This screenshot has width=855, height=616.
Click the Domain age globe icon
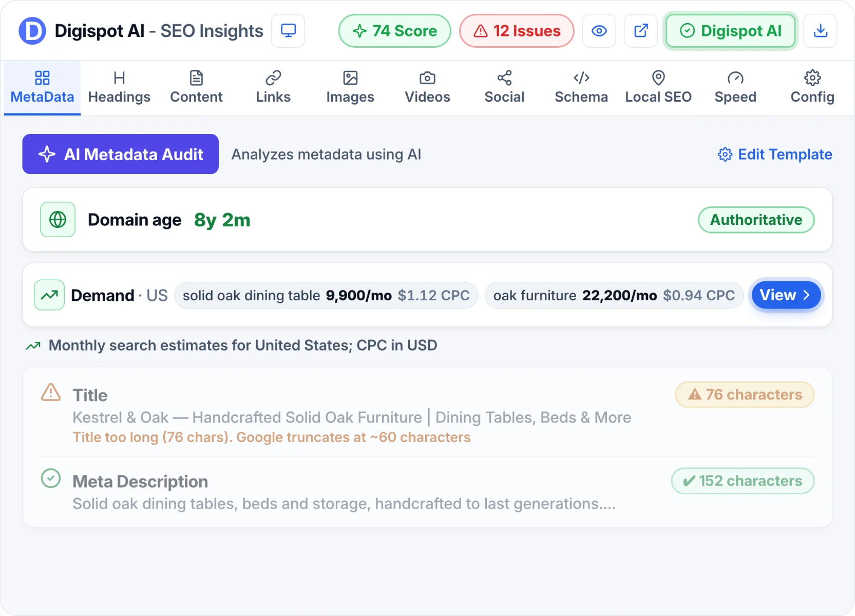[x=58, y=220]
